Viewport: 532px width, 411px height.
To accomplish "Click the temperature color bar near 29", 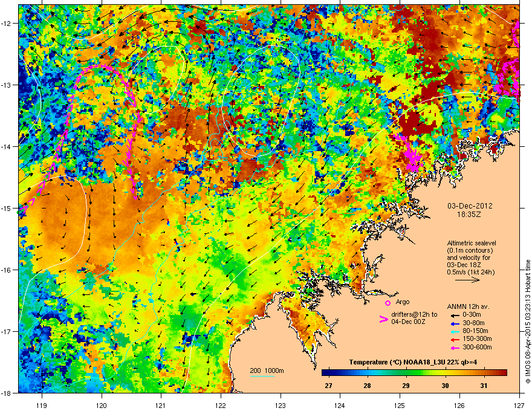I will tap(406, 373).
